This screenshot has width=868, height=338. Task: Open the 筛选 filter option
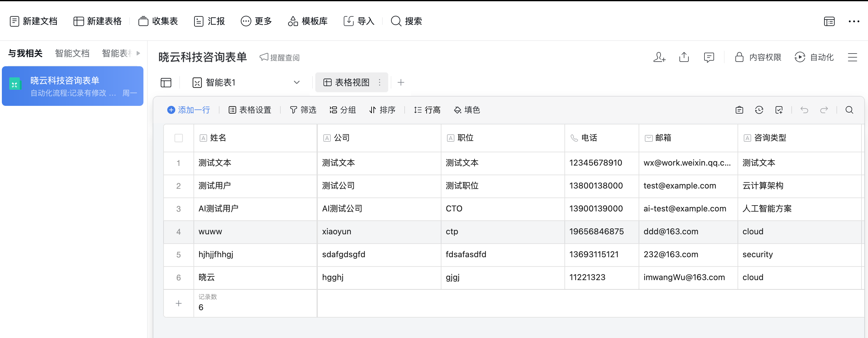click(303, 110)
